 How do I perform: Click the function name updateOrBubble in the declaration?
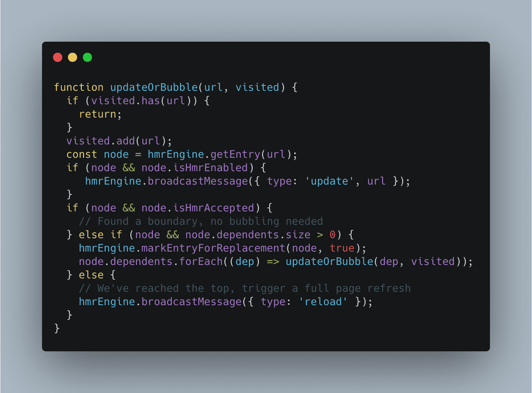pyautogui.click(x=154, y=87)
